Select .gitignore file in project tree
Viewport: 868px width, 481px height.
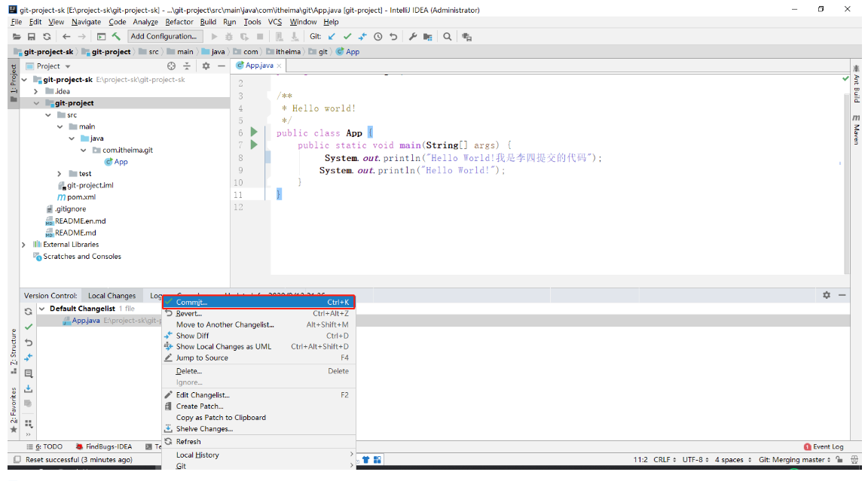click(66, 209)
